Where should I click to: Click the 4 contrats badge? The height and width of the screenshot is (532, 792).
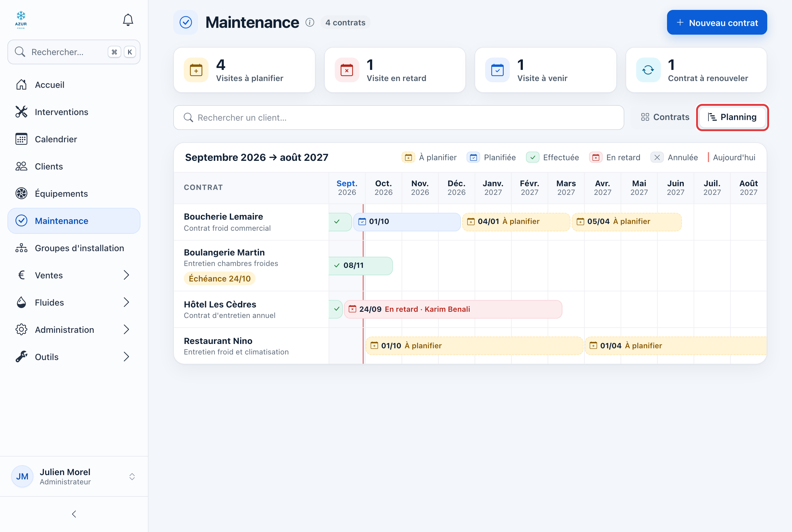pyautogui.click(x=345, y=22)
